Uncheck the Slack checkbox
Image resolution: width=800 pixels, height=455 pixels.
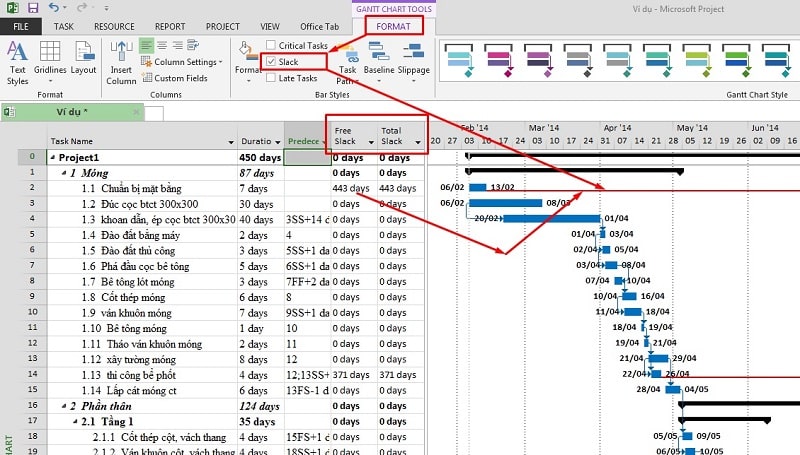(272, 62)
